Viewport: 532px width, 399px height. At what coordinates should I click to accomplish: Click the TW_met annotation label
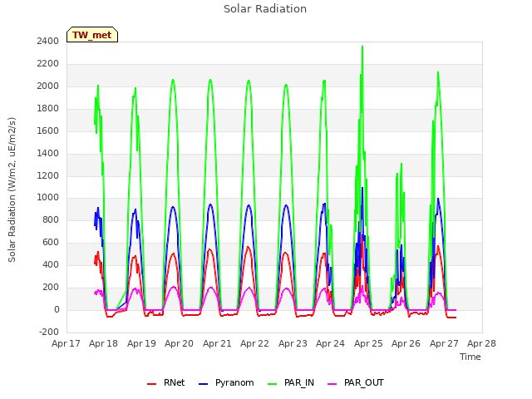tap(92, 35)
